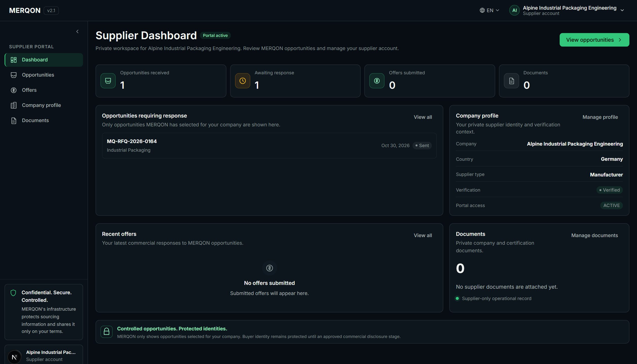Click the ACTIVE portal access badge
This screenshot has height=364, width=637.
tap(611, 205)
